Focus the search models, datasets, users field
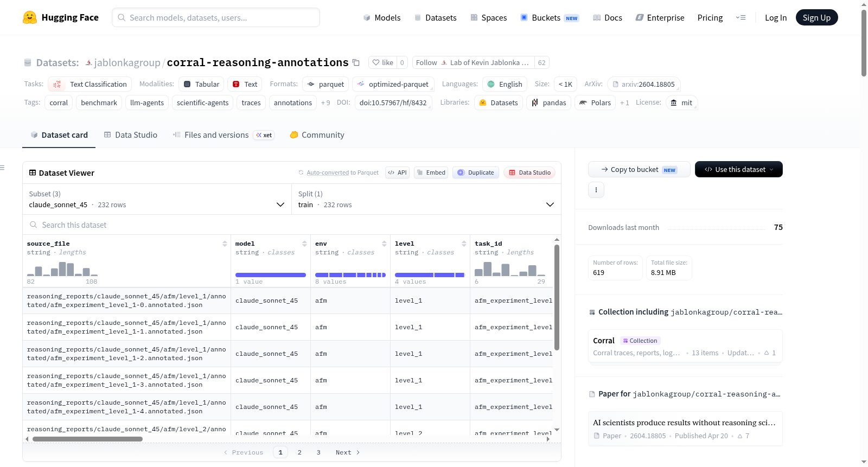 pos(216,17)
